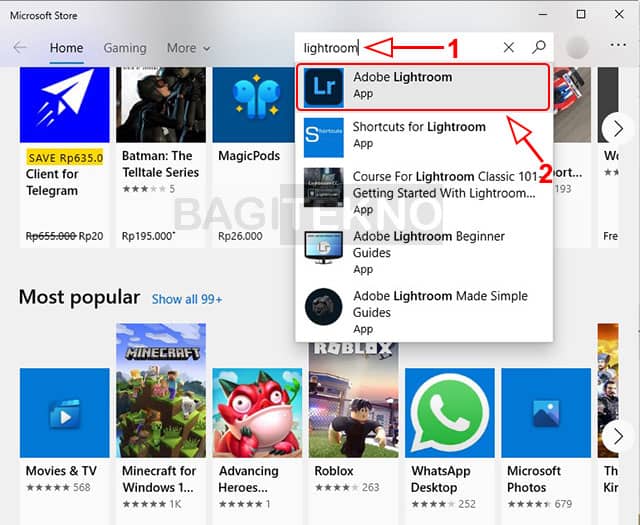Select Adobe Lightroom suggestion text

pyautogui.click(x=402, y=77)
